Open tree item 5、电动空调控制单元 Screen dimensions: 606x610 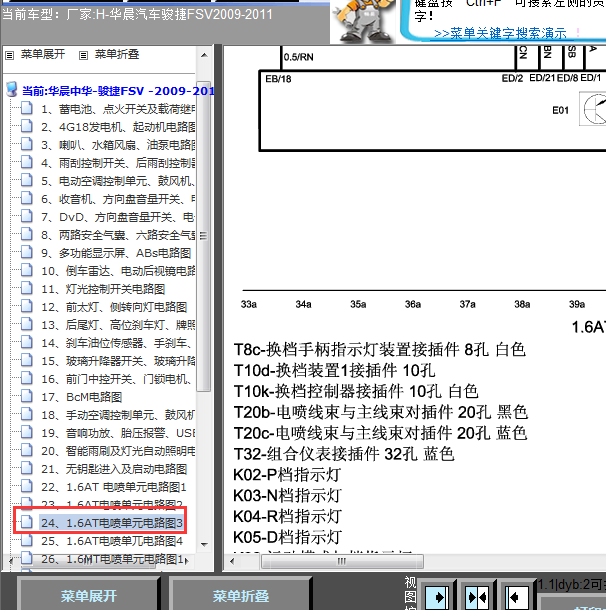coord(118,181)
